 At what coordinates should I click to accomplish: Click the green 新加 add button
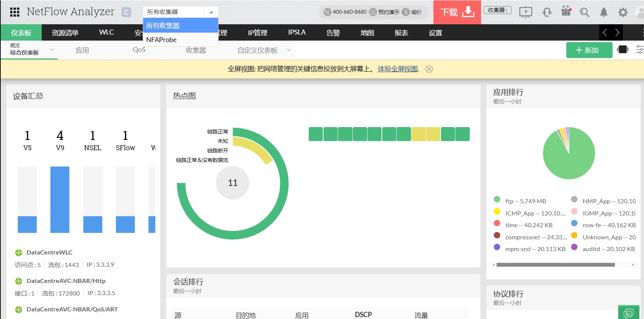tap(589, 50)
